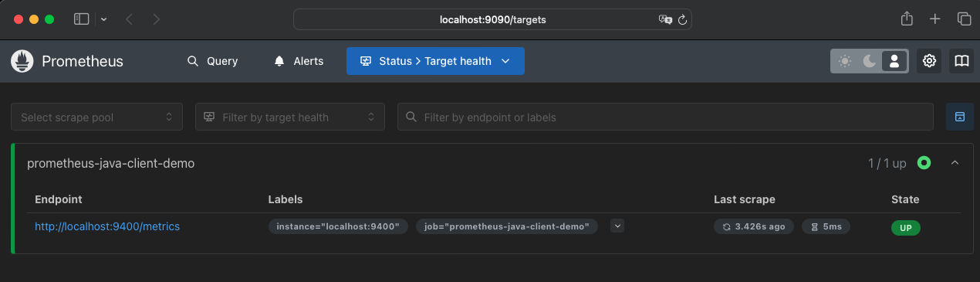Viewport: 980px width, 282px height.
Task: Click the instance="localhost:9400" label badge
Action: coord(338,226)
